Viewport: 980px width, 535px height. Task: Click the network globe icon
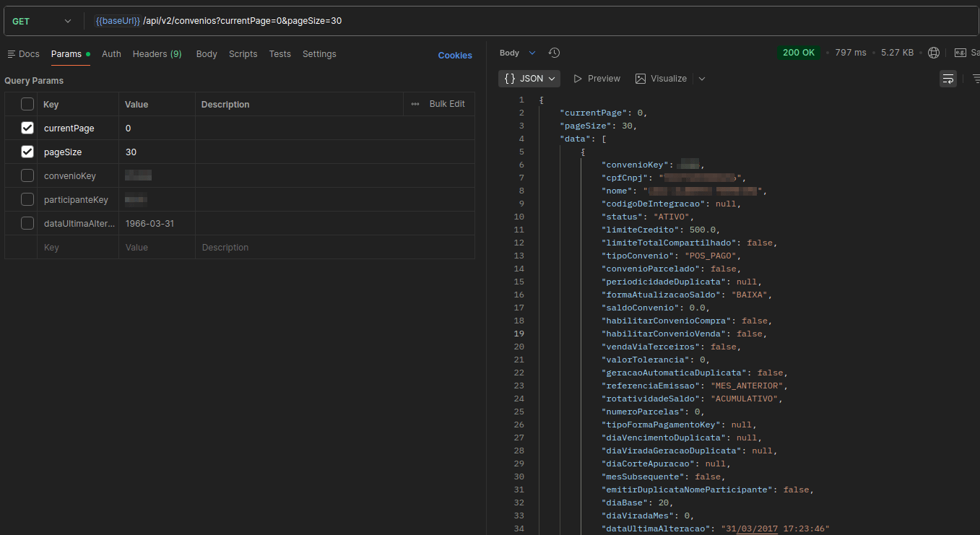click(934, 53)
